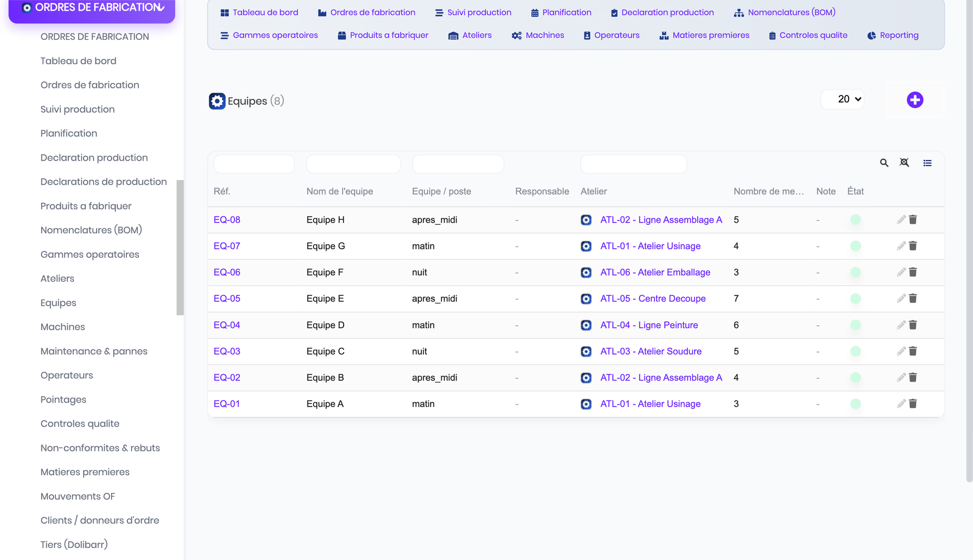
Task: Click the purple add new equipe button
Action: (914, 100)
